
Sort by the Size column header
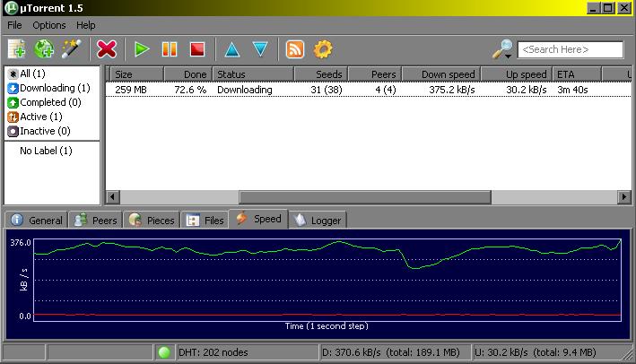(x=136, y=74)
